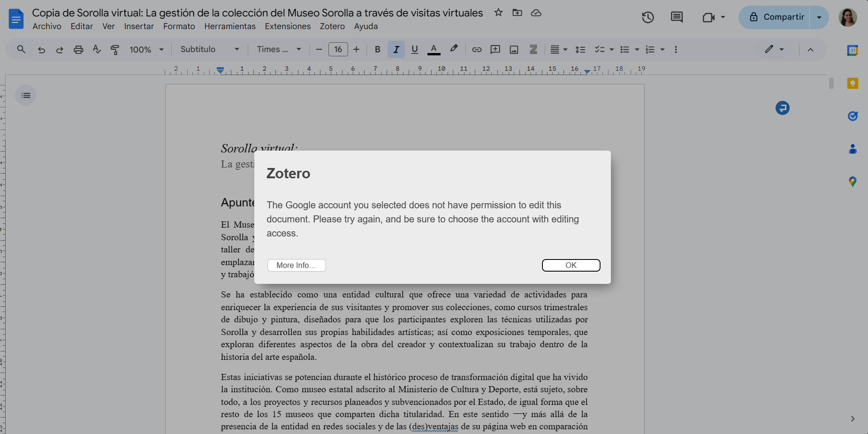This screenshot has height=434, width=868.
Task: Toggle italic formatting
Action: [396, 49]
